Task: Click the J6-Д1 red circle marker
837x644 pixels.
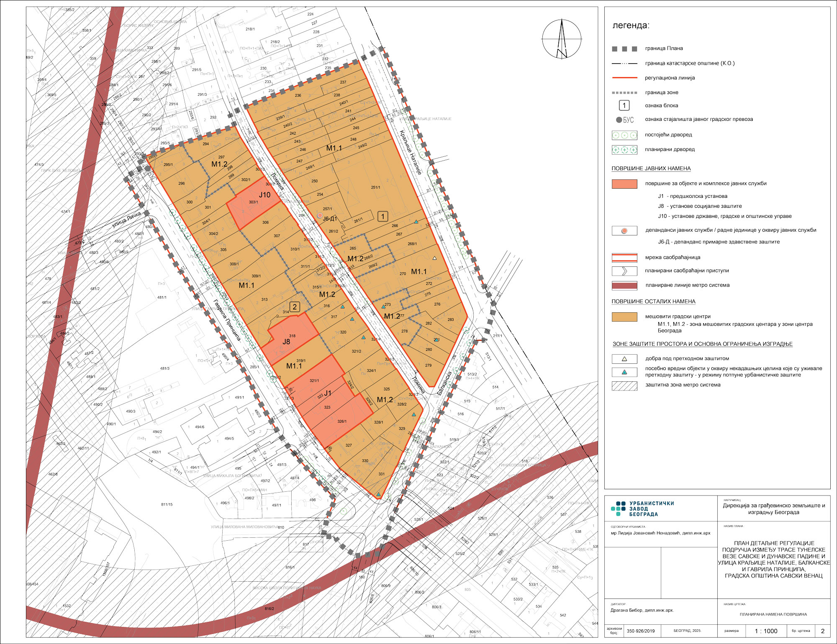Action: click(x=320, y=216)
